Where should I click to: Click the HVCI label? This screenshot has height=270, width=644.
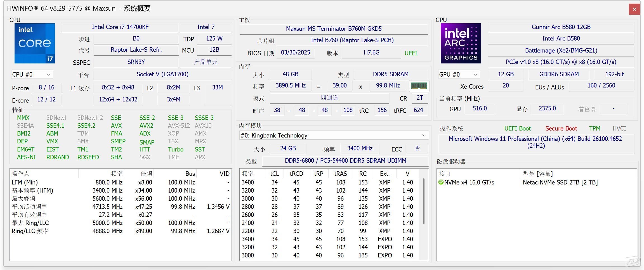pyautogui.click(x=619, y=129)
